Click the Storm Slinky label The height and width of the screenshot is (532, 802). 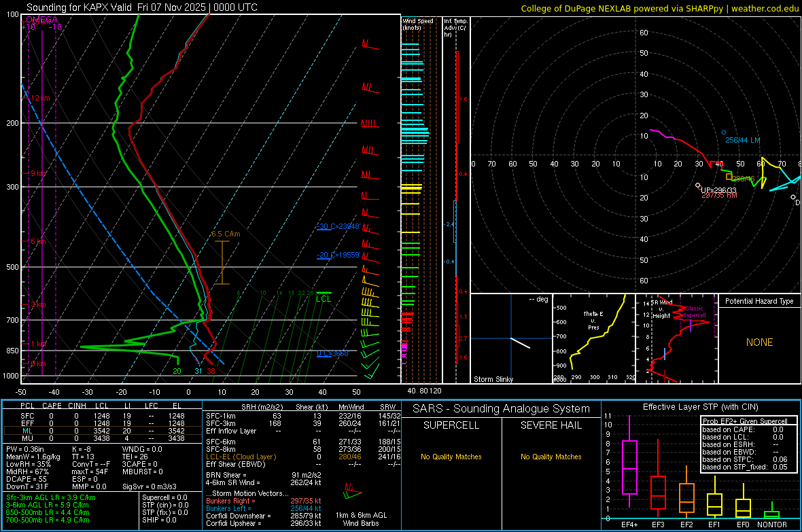[x=493, y=379]
